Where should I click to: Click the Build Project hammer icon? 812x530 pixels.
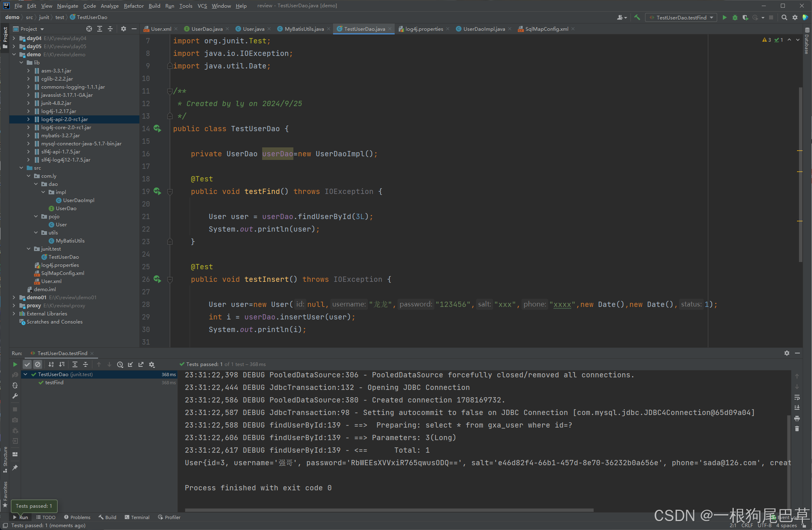tap(637, 17)
